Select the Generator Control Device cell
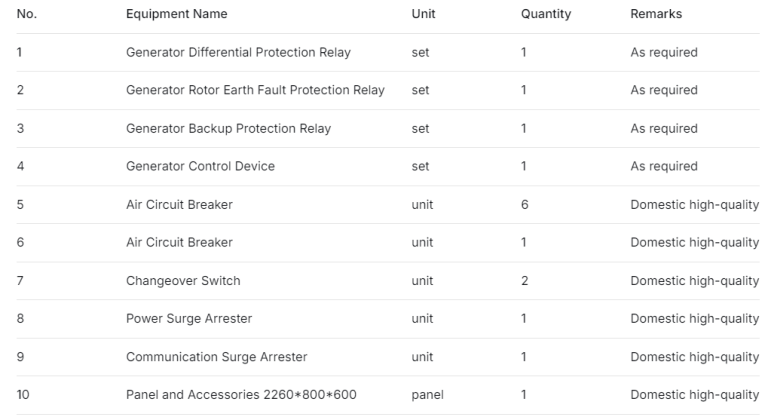The height and width of the screenshot is (420, 768). 200,166
